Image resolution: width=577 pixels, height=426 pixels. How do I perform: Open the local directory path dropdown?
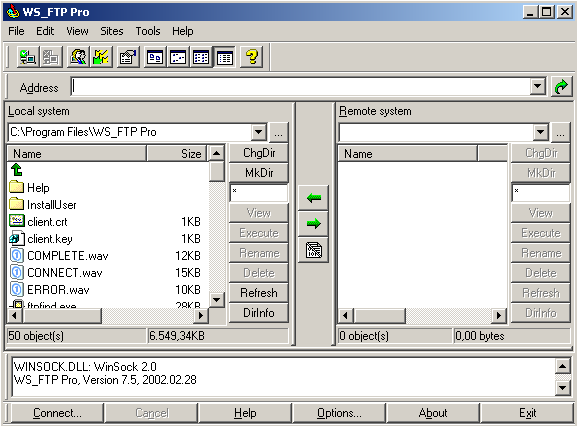click(259, 132)
